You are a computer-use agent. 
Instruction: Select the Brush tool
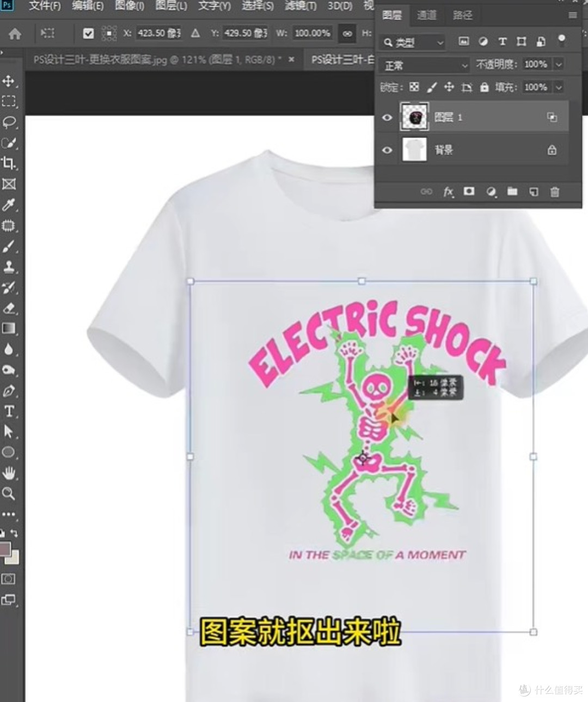click(8, 246)
